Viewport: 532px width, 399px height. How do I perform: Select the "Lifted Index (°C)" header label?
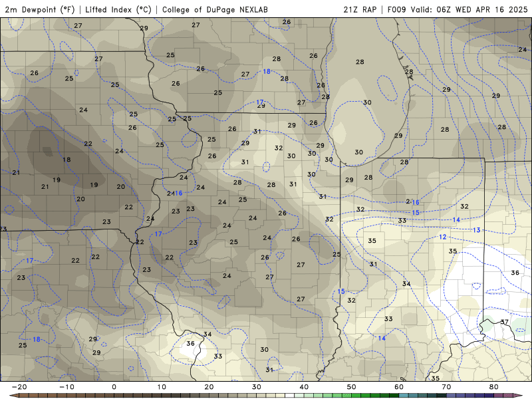[118, 9]
